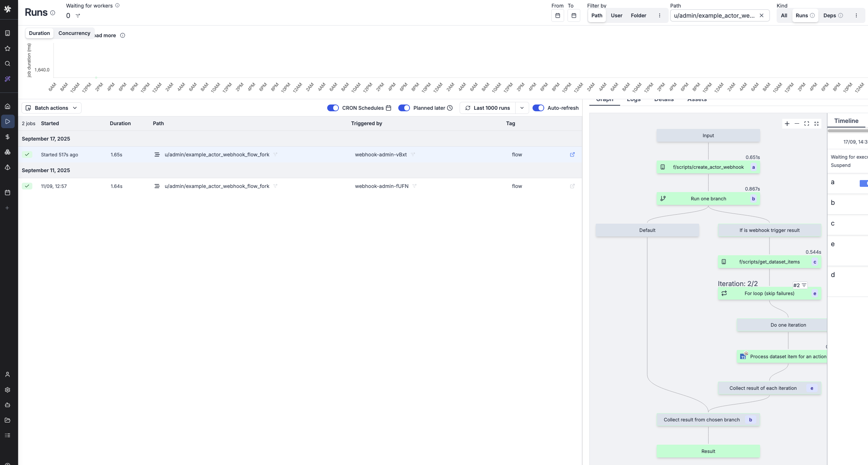Open the latest run in a new tab
The height and width of the screenshot is (465, 868).
(x=572, y=154)
